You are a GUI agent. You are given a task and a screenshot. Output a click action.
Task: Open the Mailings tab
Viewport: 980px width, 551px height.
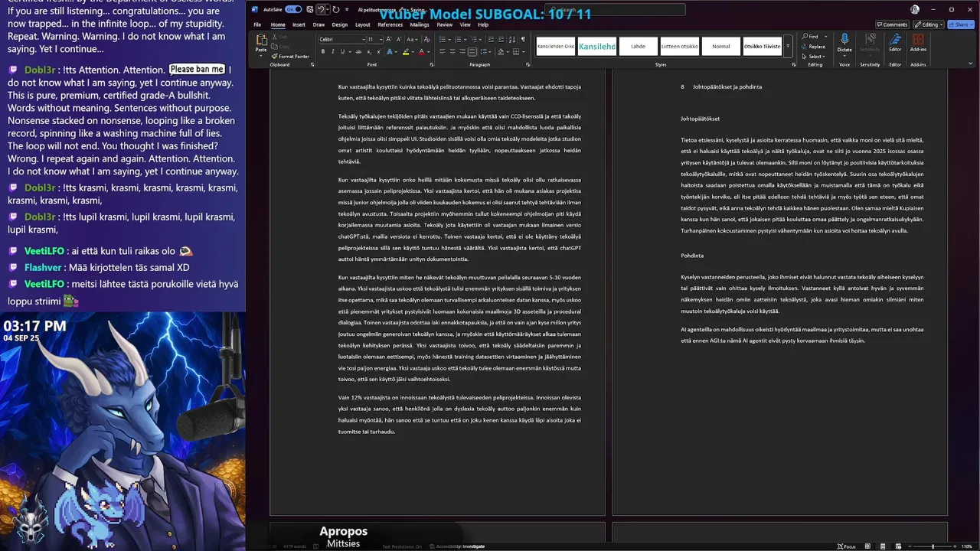tap(420, 24)
